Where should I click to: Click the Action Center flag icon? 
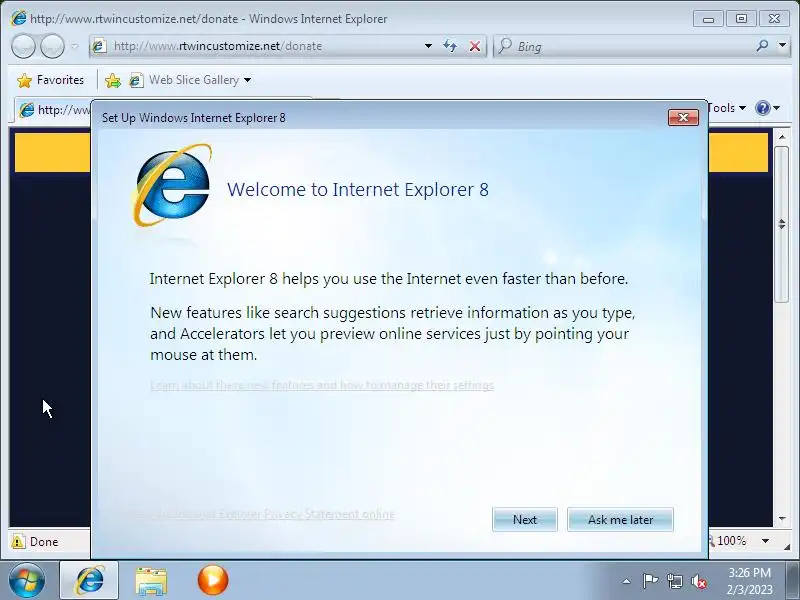(x=651, y=581)
